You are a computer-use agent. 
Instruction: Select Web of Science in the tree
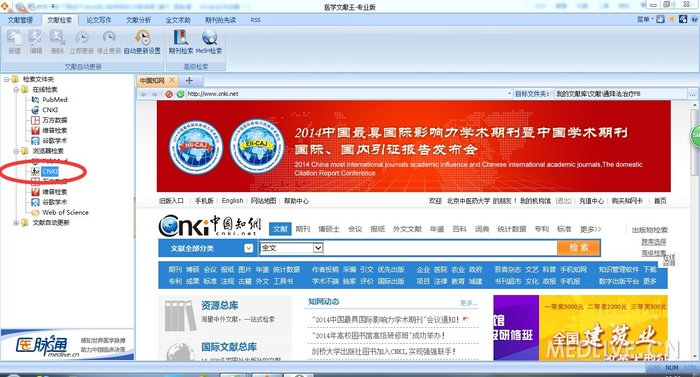click(x=65, y=213)
